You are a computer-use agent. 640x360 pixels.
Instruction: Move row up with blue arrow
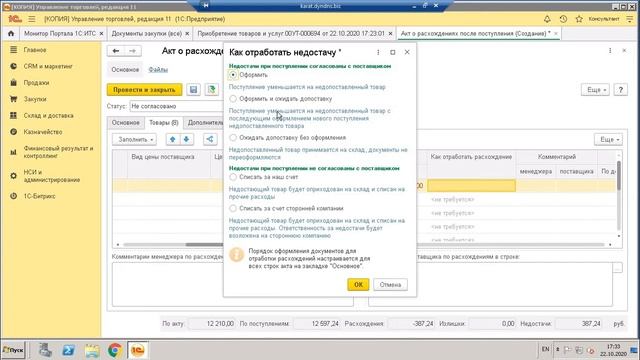point(172,139)
